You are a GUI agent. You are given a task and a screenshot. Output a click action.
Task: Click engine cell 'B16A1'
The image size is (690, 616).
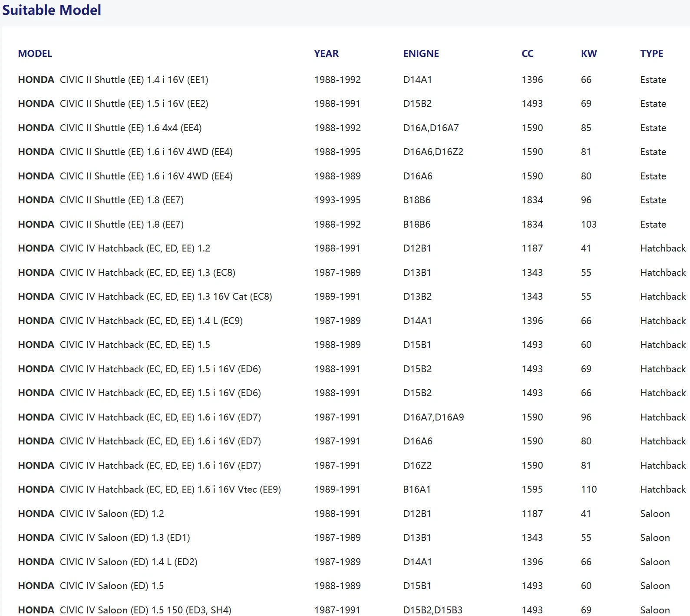[x=417, y=490]
